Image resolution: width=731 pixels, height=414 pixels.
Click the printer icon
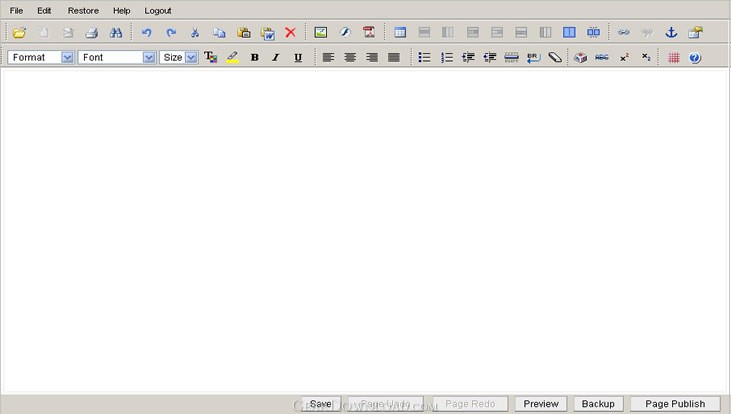point(91,33)
